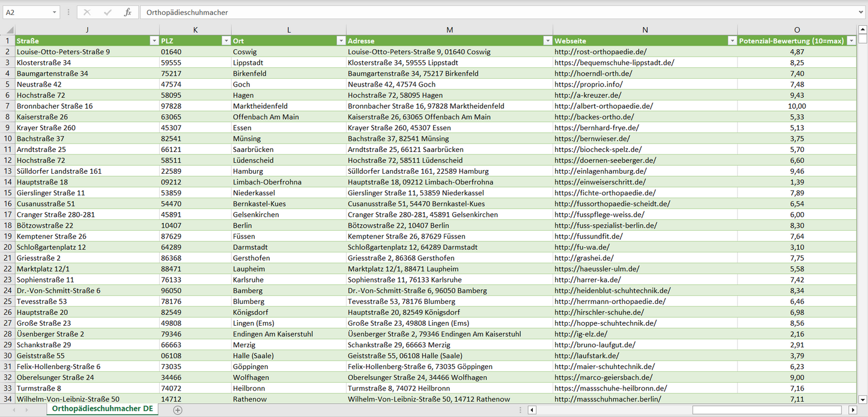The width and height of the screenshot is (868, 417).
Task: Expand the Name Box dropdown arrow
Action: pyautogui.click(x=55, y=12)
